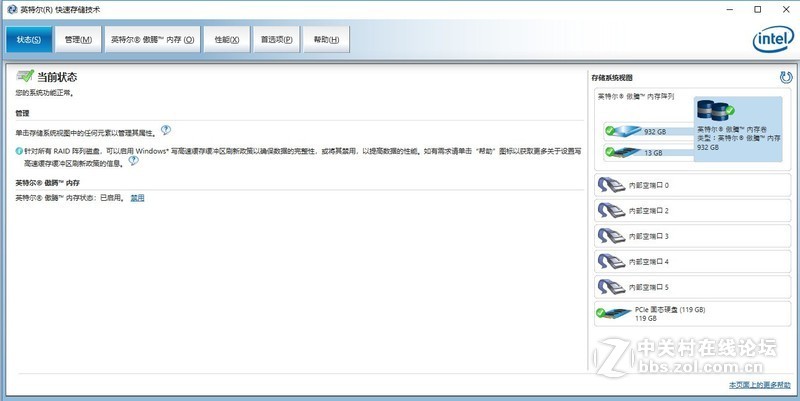The height and width of the screenshot is (401, 800).
Task: Click the 管理 section heading
Action: pos(22,113)
